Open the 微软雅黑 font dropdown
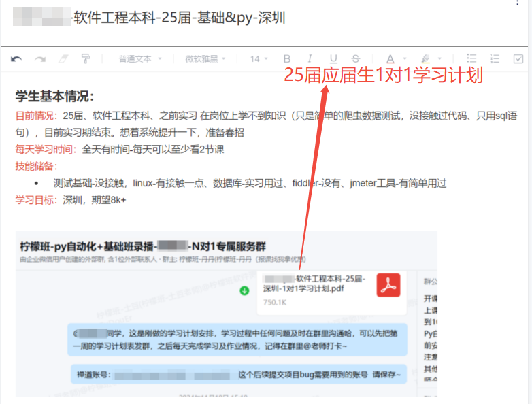The width and height of the screenshot is (532, 404). pos(205,59)
